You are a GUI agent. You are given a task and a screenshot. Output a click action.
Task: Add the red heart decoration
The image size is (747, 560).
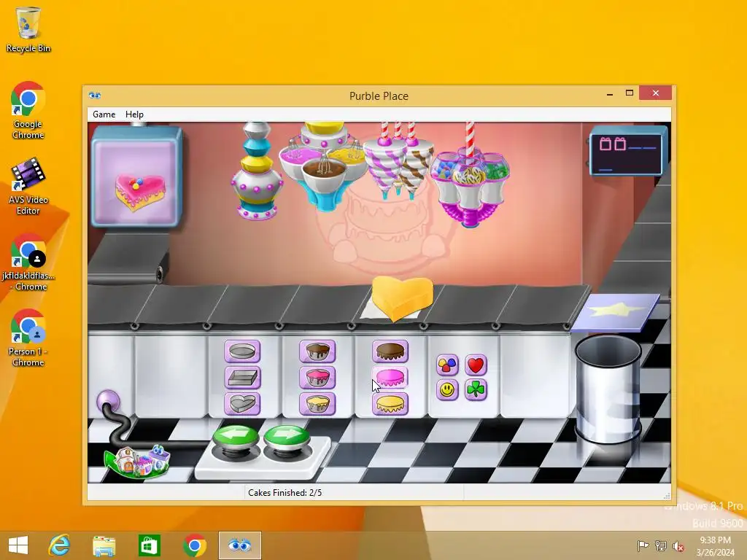[x=476, y=365]
